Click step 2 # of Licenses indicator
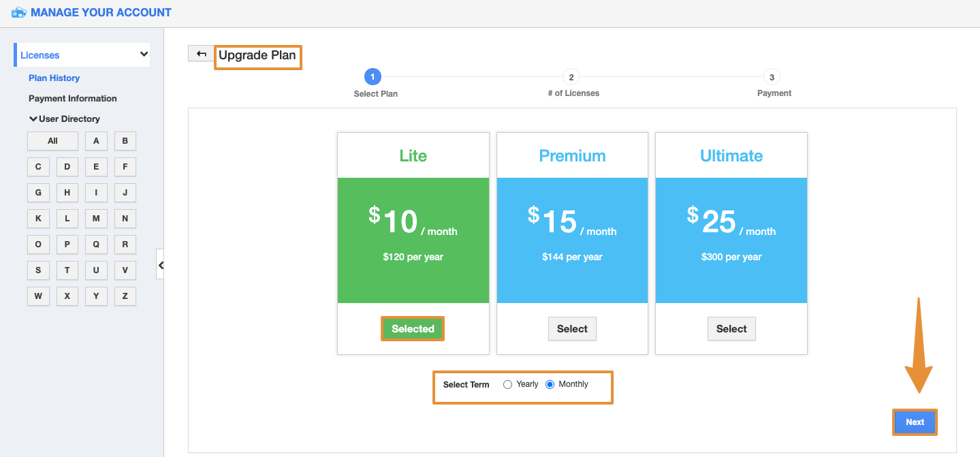Image resolution: width=980 pixels, height=457 pixels. click(571, 77)
